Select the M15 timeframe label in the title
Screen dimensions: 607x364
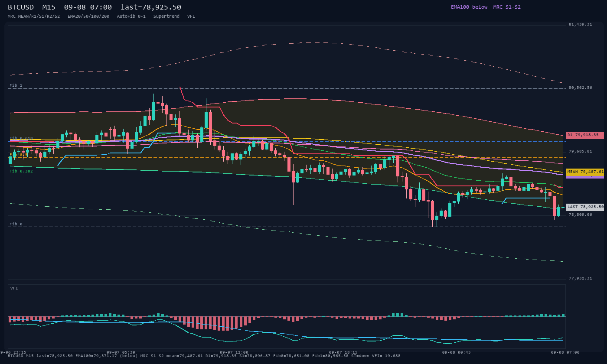[49, 7]
